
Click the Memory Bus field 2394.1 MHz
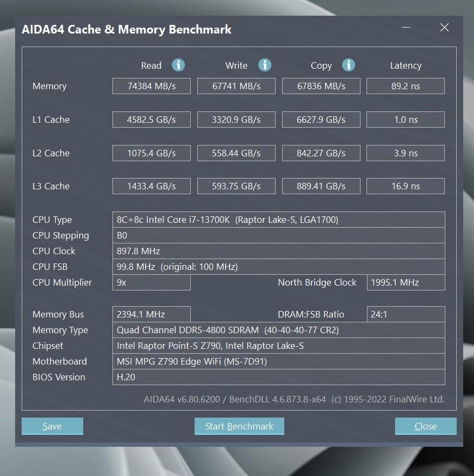(151, 314)
